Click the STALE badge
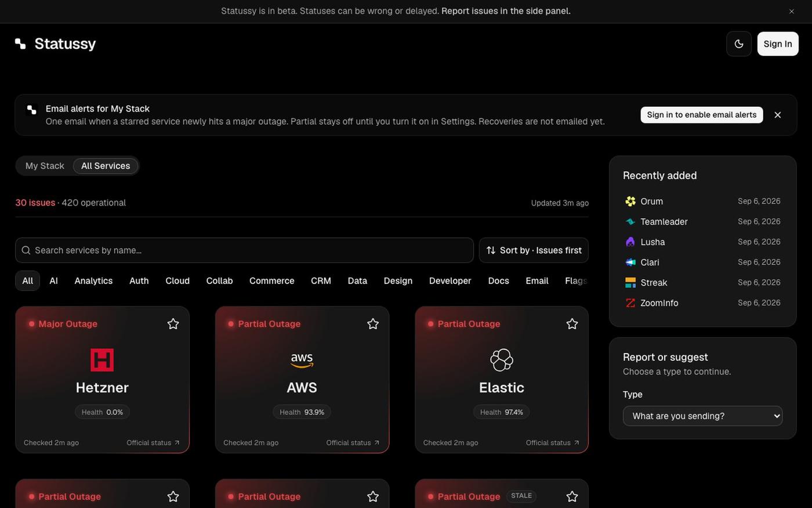Image resolution: width=812 pixels, height=508 pixels. 521,496
